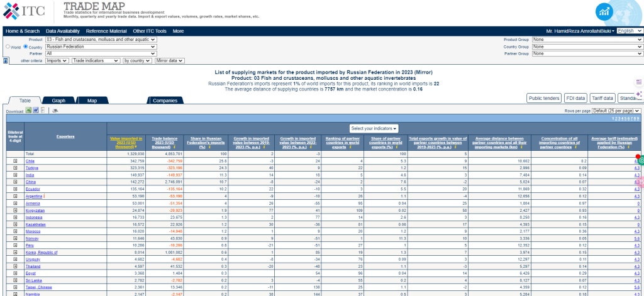Open the Türkiye exporter link
Viewport: 644px width, 296px height.
pos(32,168)
